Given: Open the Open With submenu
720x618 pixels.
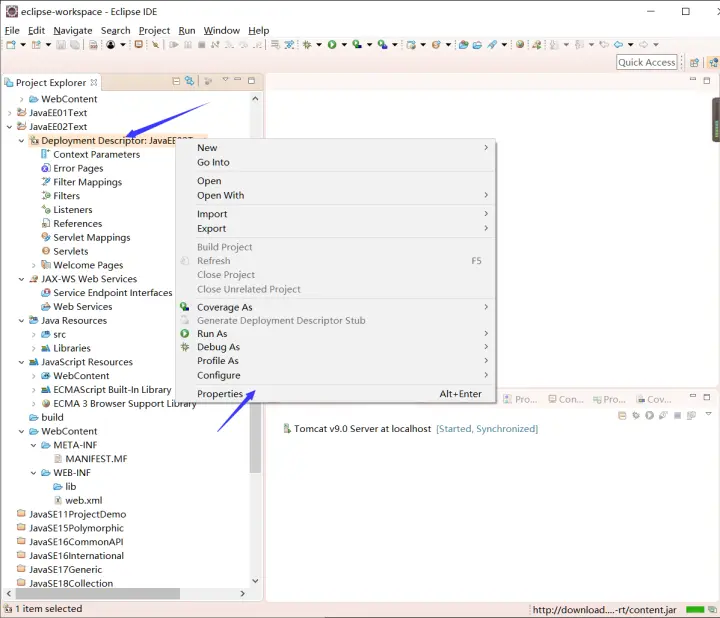Looking at the screenshot, I should pos(220,195).
